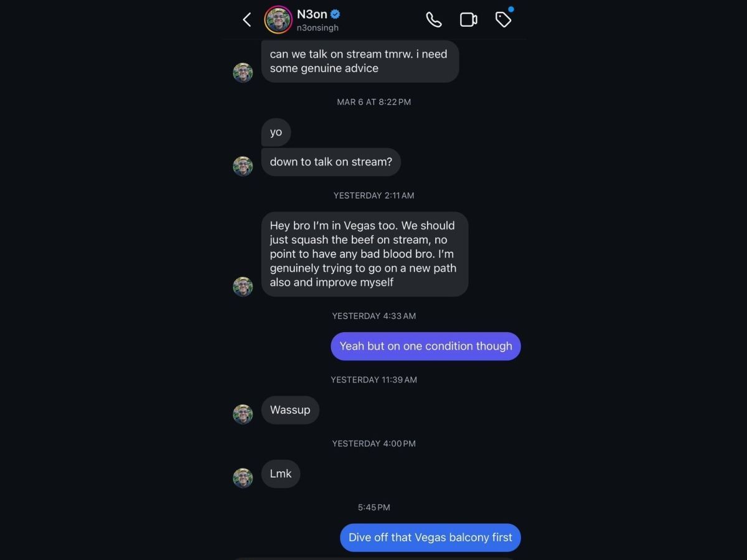Tap avatar beside the Vegas beef message
The width and height of the screenshot is (747, 560).
(x=243, y=287)
